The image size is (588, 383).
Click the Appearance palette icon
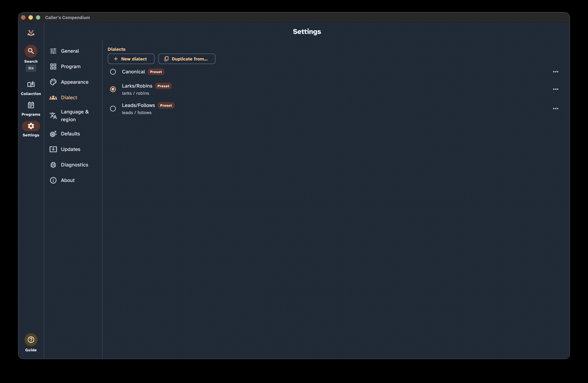tap(53, 82)
